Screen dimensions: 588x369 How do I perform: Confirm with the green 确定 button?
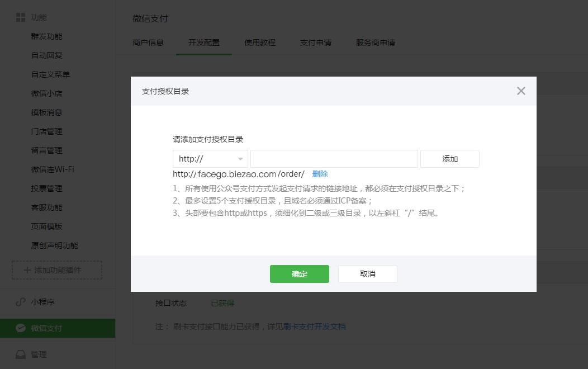coord(299,274)
